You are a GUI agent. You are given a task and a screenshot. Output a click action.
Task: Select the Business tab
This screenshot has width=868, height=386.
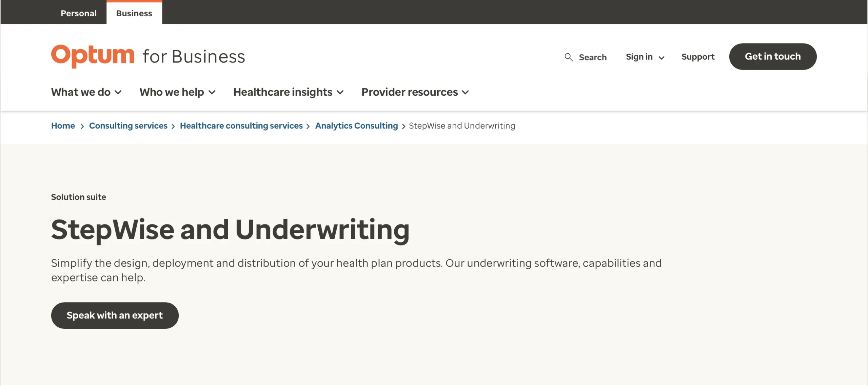coord(134,13)
